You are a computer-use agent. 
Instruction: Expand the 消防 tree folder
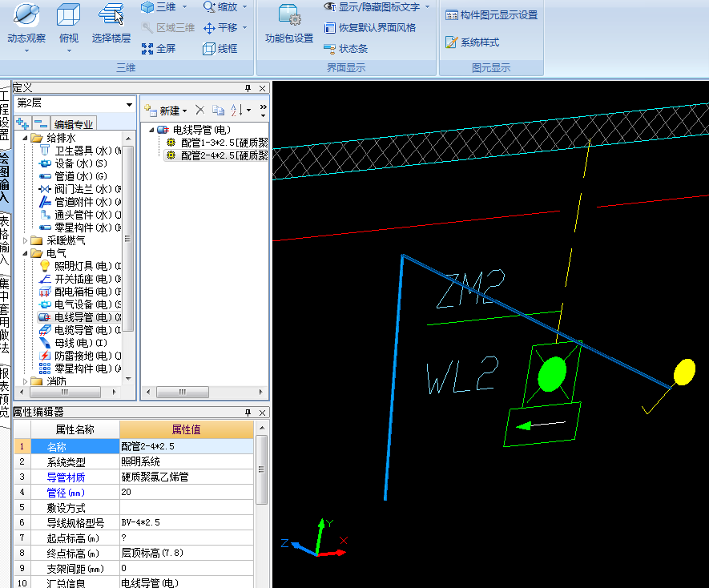click(26, 381)
